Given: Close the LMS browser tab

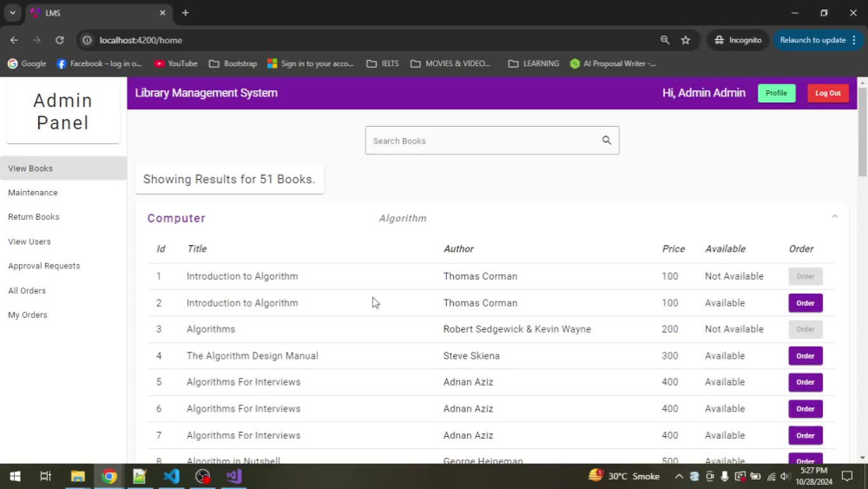Looking at the screenshot, I should (162, 13).
